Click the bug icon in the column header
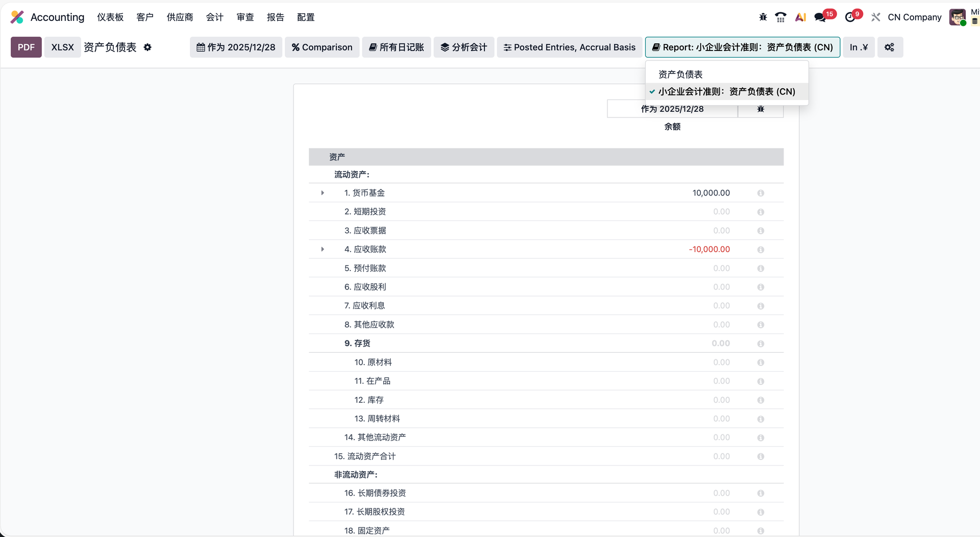 [x=761, y=109]
